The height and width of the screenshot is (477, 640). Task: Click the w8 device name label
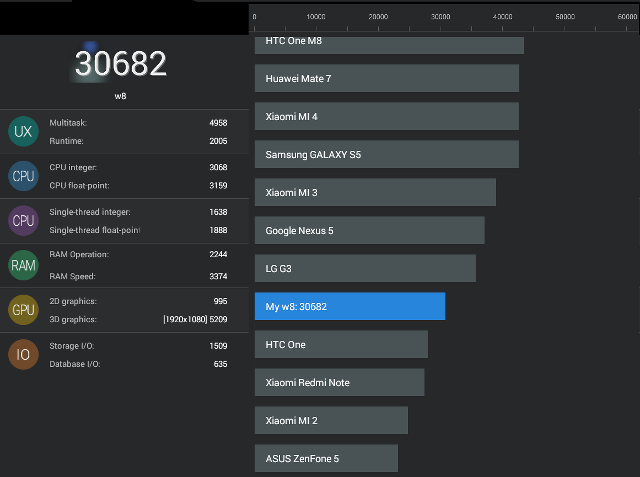coord(120,96)
